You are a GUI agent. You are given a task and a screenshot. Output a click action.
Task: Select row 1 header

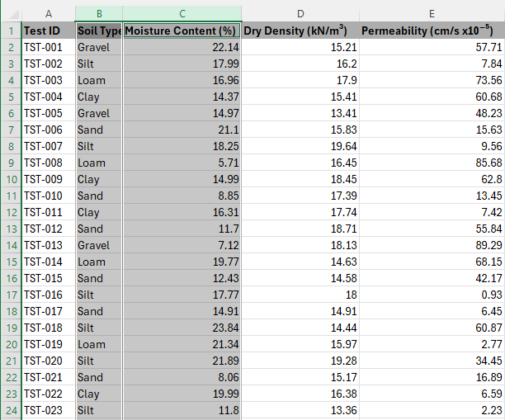tap(12, 31)
